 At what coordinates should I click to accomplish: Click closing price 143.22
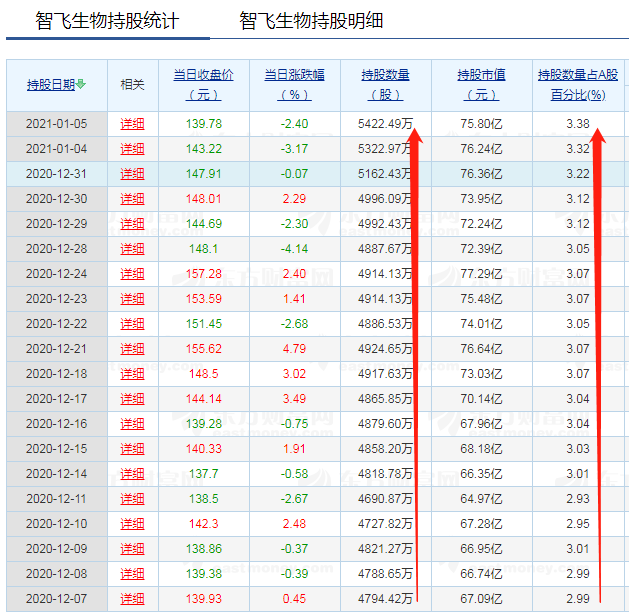click(204, 149)
